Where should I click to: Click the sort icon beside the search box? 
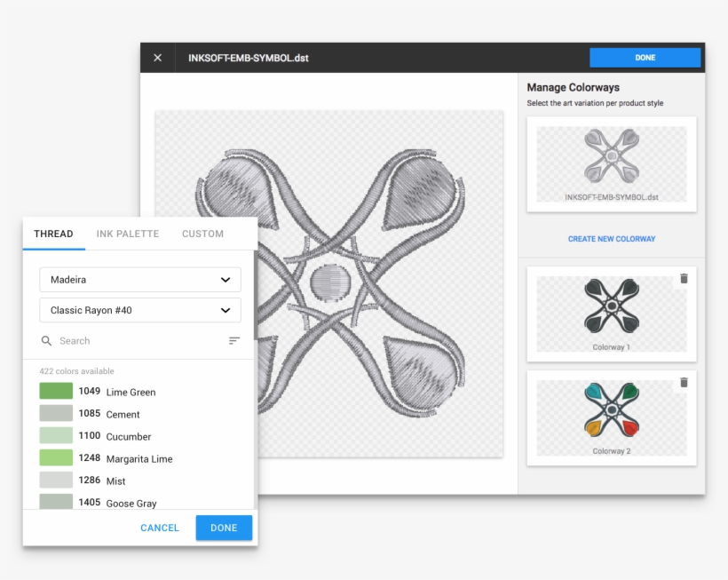point(233,340)
